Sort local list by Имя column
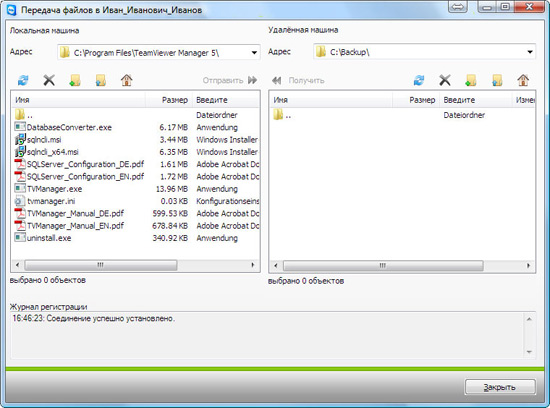This screenshot has height=408, width=550. tap(79, 100)
